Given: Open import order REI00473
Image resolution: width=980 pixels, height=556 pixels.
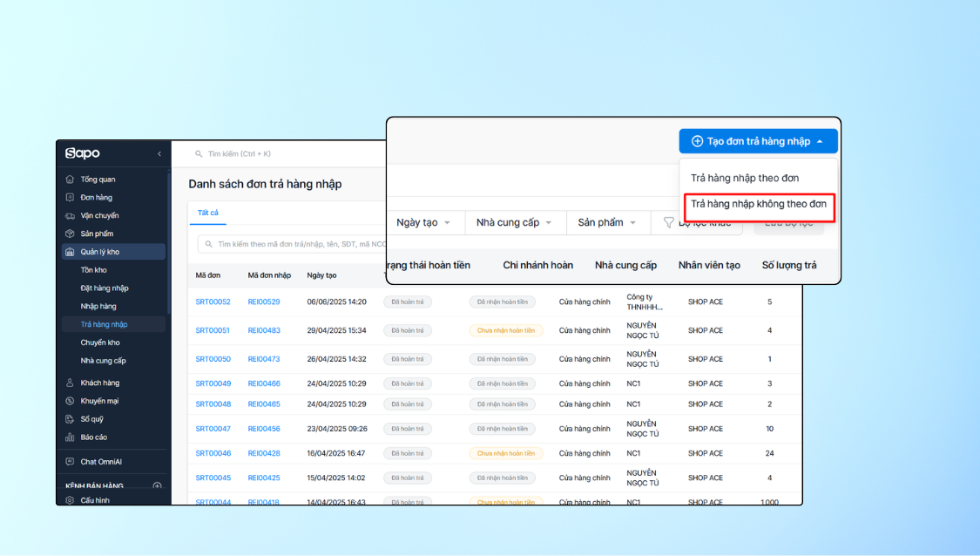Looking at the screenshot, I should (264, 360).
